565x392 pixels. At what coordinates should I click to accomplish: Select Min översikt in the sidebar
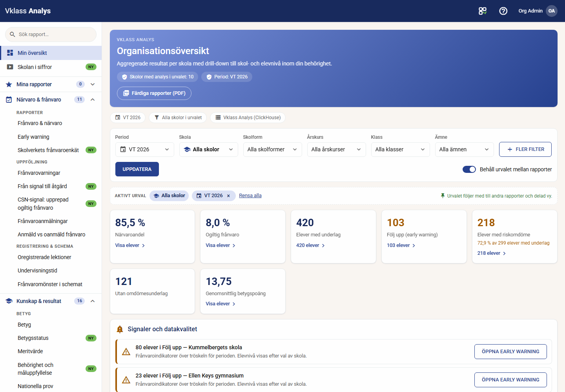tap(51, 53)
